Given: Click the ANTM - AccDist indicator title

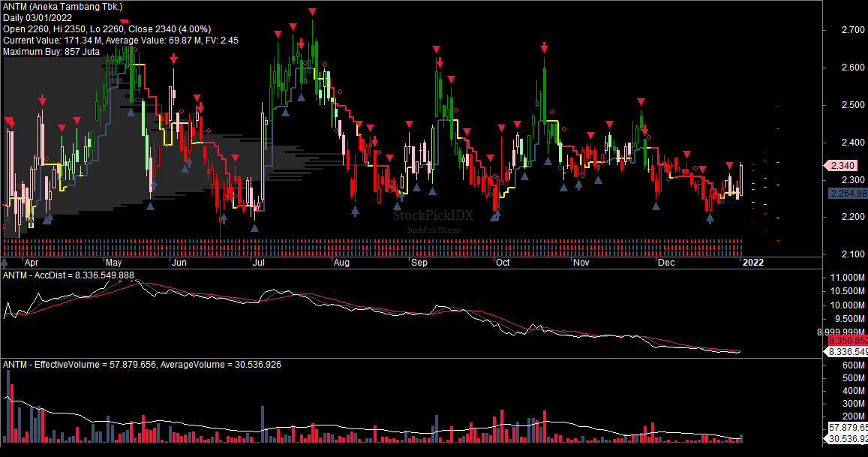Looking at the screenshot, I should pos(68,275).
